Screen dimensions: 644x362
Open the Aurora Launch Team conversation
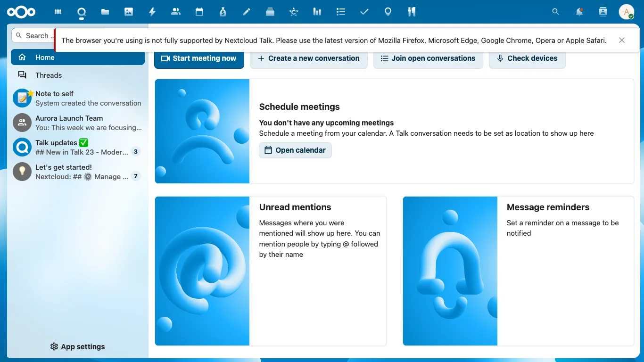[78, 123]
